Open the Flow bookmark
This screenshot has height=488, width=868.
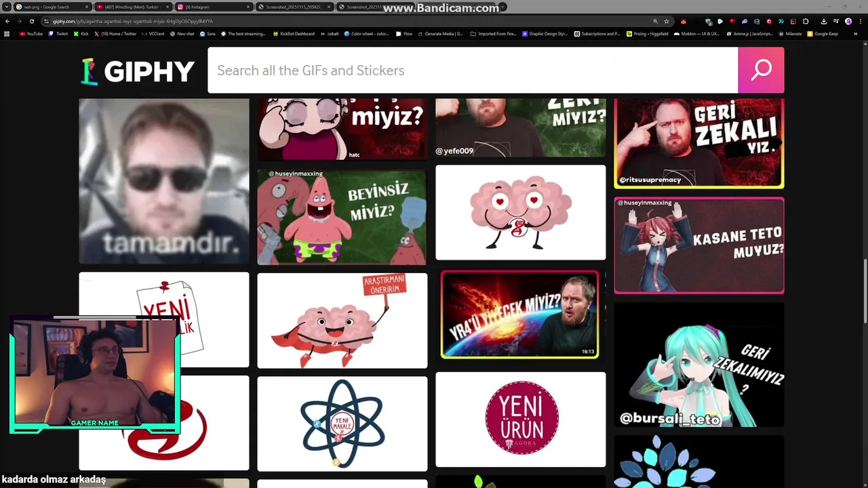[x=404, y=33]
